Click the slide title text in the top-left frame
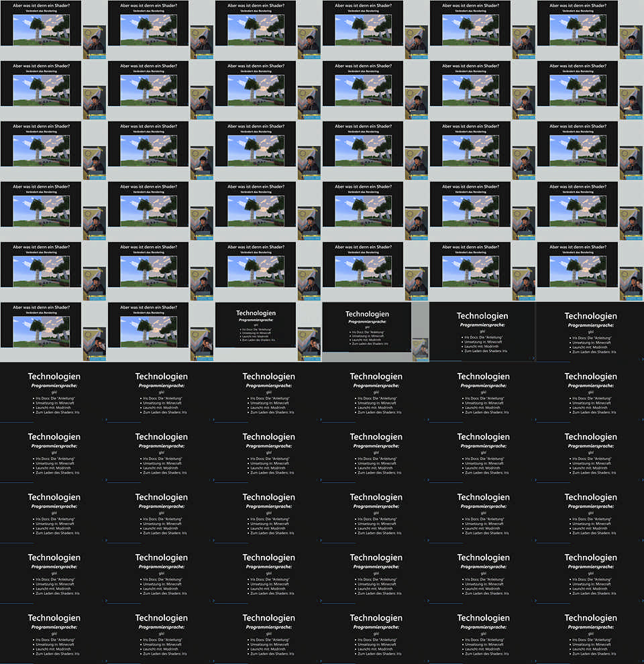 pos(41,5)
